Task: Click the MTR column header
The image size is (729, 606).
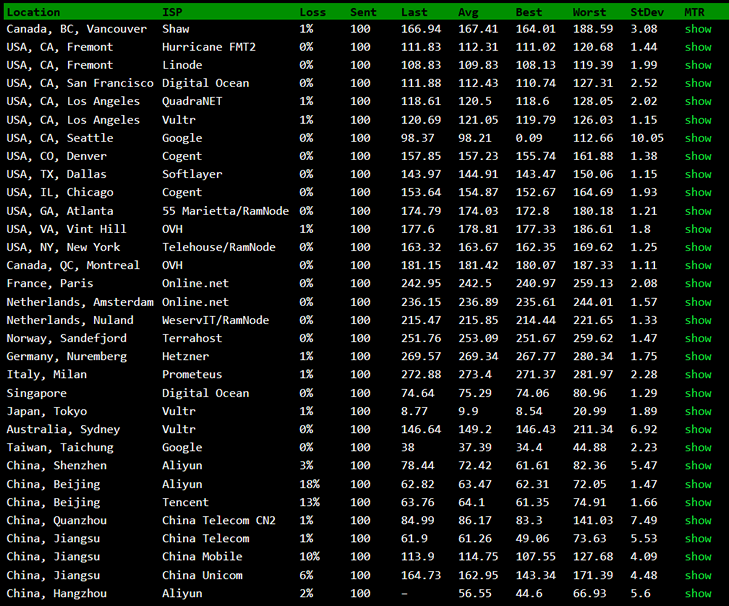Action: [694, 13]
